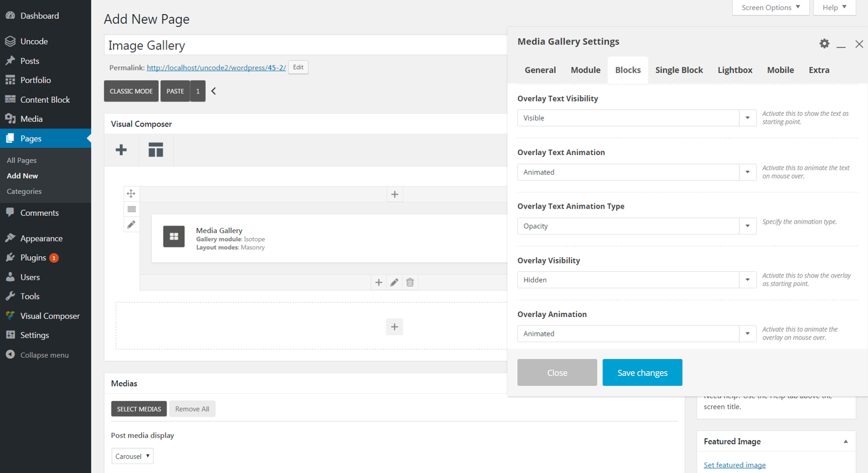The height and width of the screenshot is (473, 868).
Task: Click the page title input field
Action: [306, 45]
